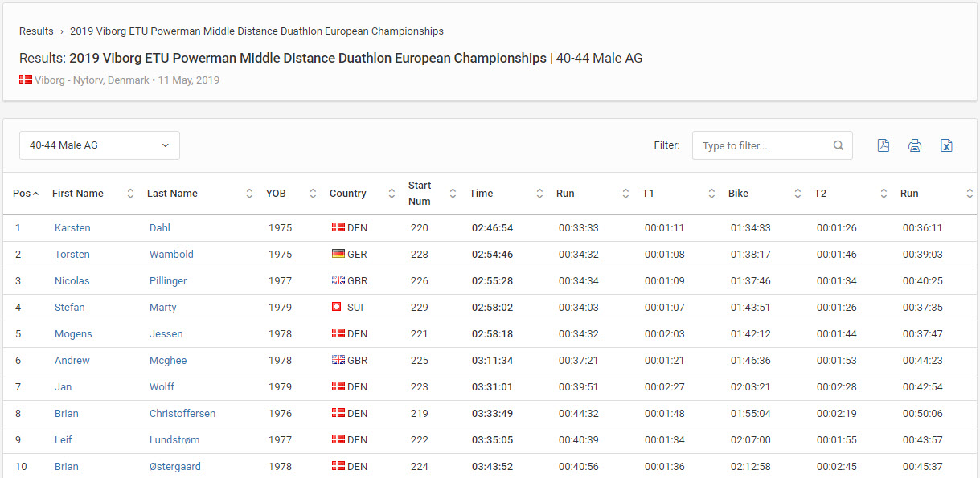Click sort arrows on T2 column
The height and width of the screenshot is (478, 980).
point(884,194)
